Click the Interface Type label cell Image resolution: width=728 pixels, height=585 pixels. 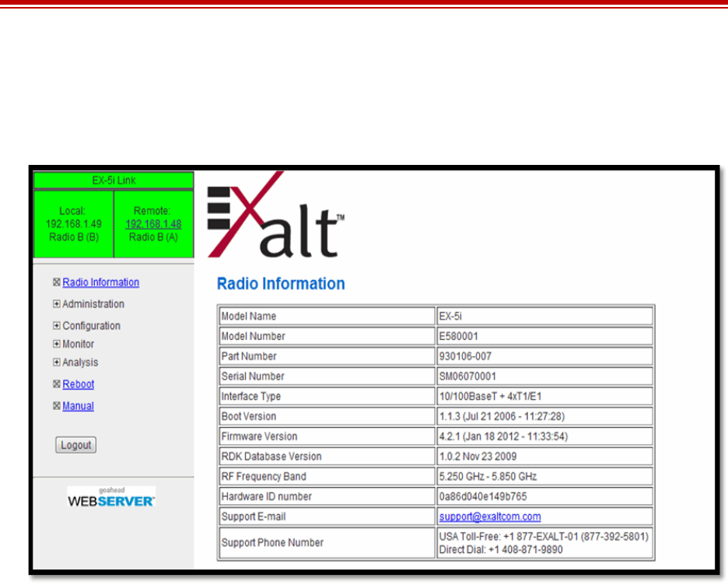pos(327,396)
